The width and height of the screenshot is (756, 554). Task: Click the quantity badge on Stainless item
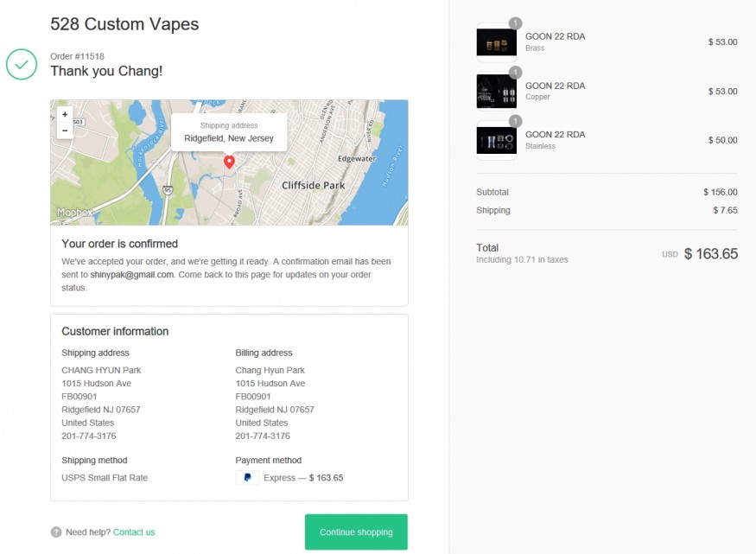(515, 121)
